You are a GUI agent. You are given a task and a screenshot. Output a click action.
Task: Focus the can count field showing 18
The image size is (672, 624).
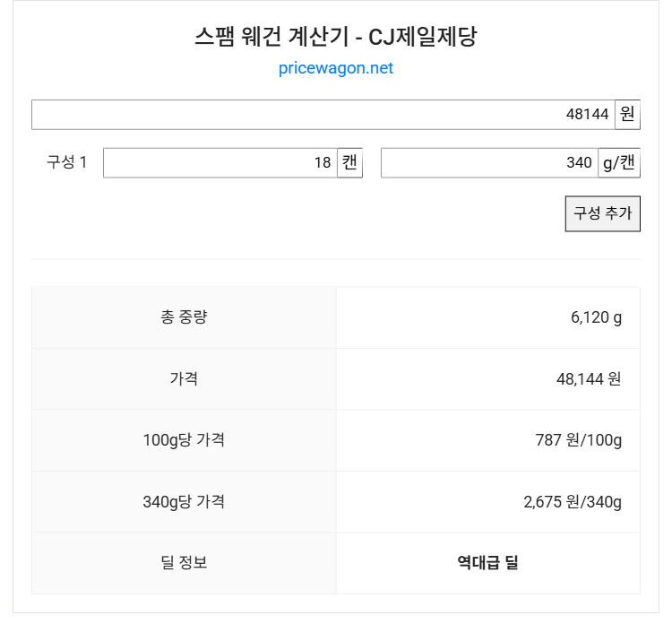click(220, 163)
